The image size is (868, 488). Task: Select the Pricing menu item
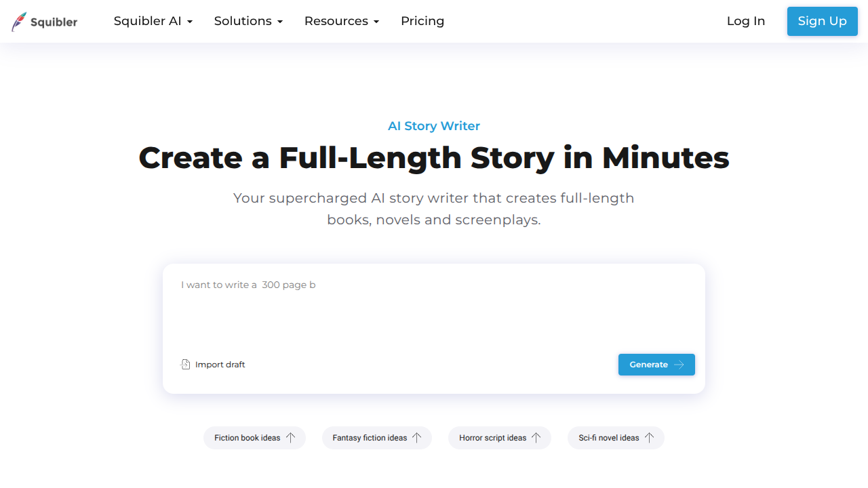tap(422, 21)
